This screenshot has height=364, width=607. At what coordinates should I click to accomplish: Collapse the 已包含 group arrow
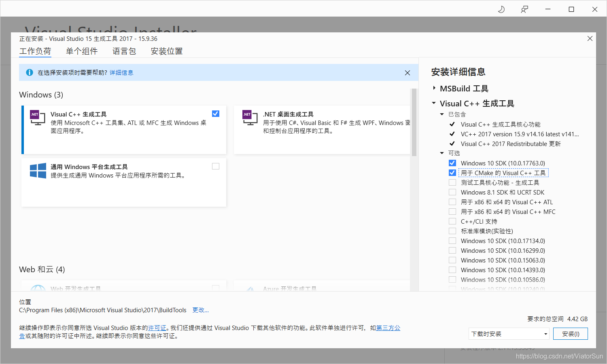click(442, 114)
